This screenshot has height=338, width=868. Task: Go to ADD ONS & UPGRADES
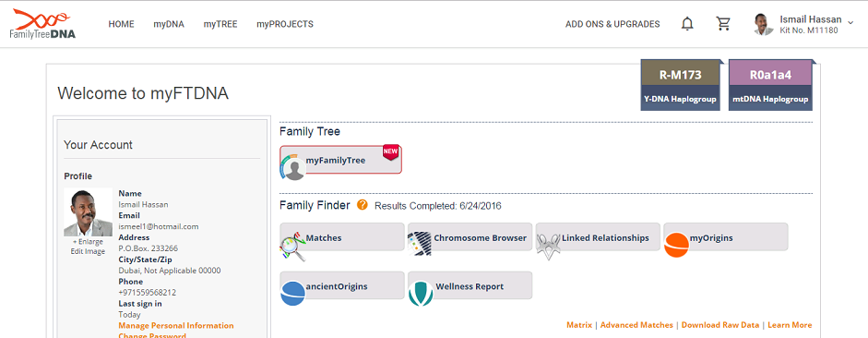pyautogui.click(x=612, y=24)
